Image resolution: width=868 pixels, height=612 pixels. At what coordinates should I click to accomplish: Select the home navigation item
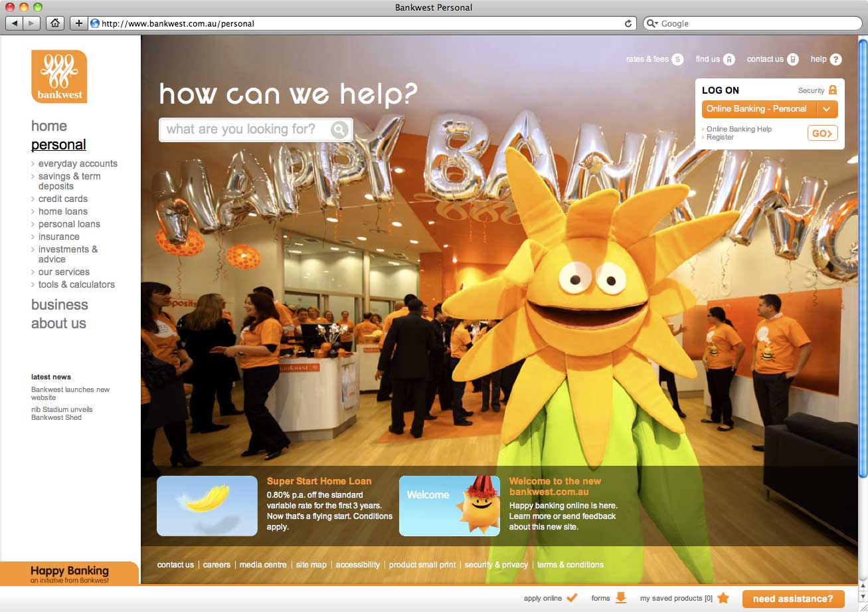point(49,126)
